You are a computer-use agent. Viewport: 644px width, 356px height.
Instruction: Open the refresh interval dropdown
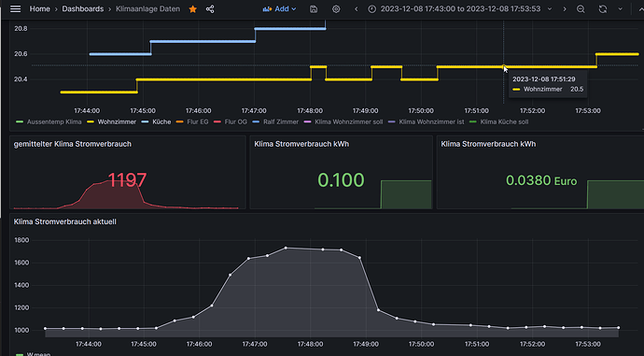pos(620,9)
